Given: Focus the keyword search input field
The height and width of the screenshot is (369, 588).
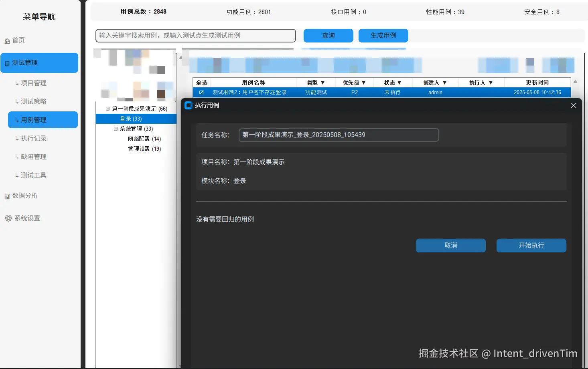Looking at the screenshot, I should pyautogui.click(x=196, y=36).
